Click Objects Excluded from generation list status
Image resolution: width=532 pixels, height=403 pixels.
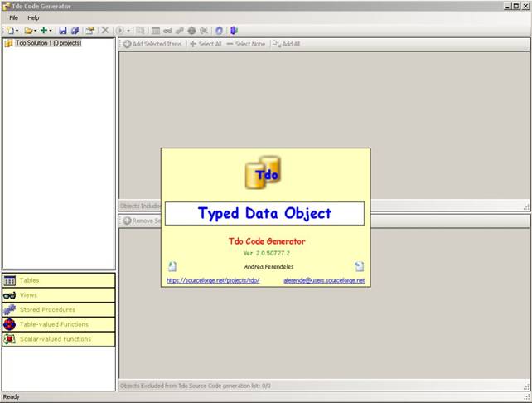click(x=196, y=386)
